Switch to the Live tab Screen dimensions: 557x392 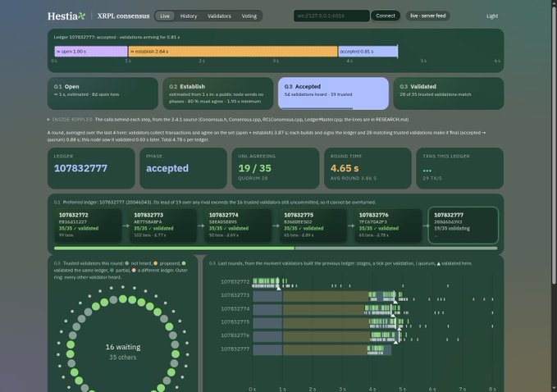coord(165,16)
